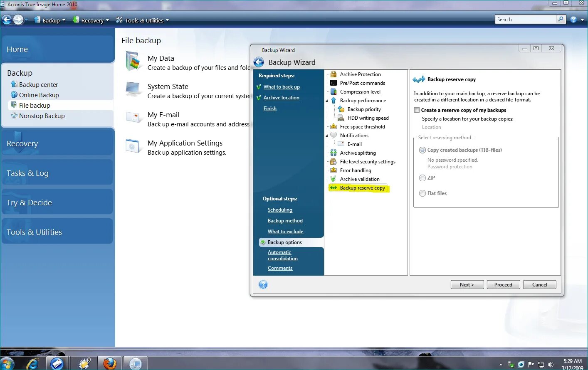The width and height of the screenshot is (588, 370).
Task: Open the Scheduling optional step
Action: (280, 210)
